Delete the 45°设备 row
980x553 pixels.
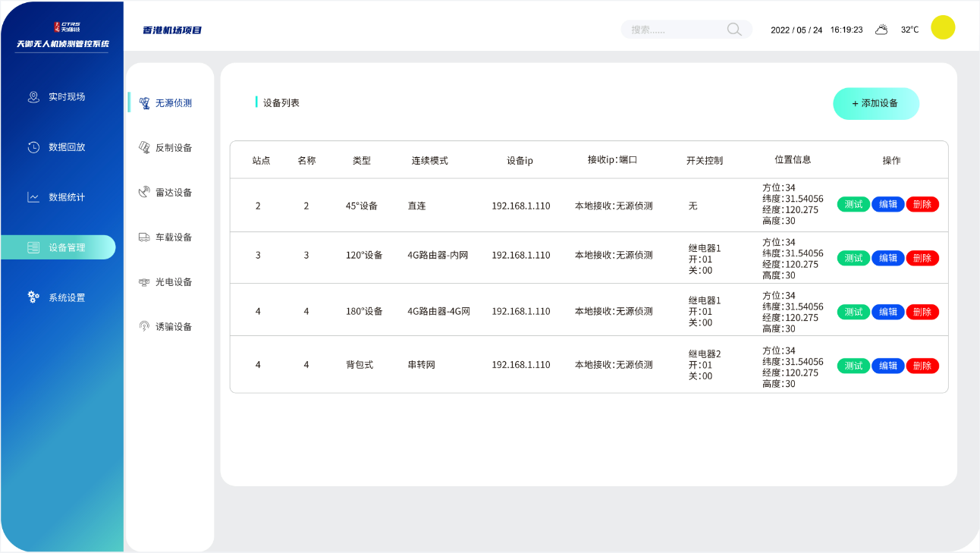(x=922, y=204)
